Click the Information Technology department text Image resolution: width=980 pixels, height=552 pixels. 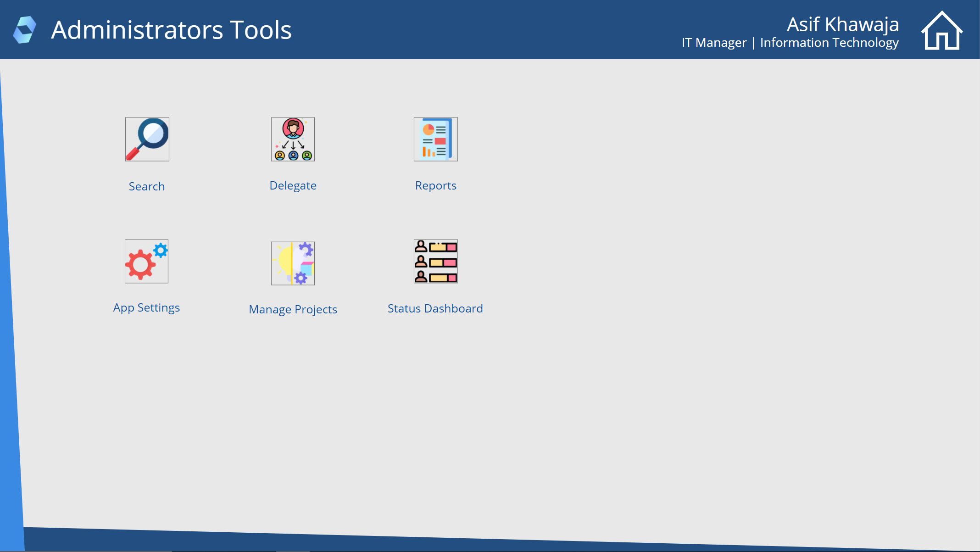click(829, 43)
